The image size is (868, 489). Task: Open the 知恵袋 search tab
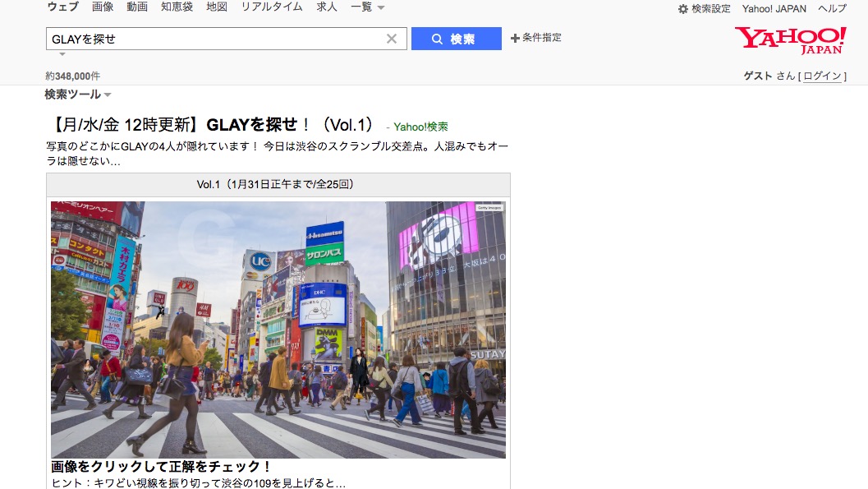(177, 7)
